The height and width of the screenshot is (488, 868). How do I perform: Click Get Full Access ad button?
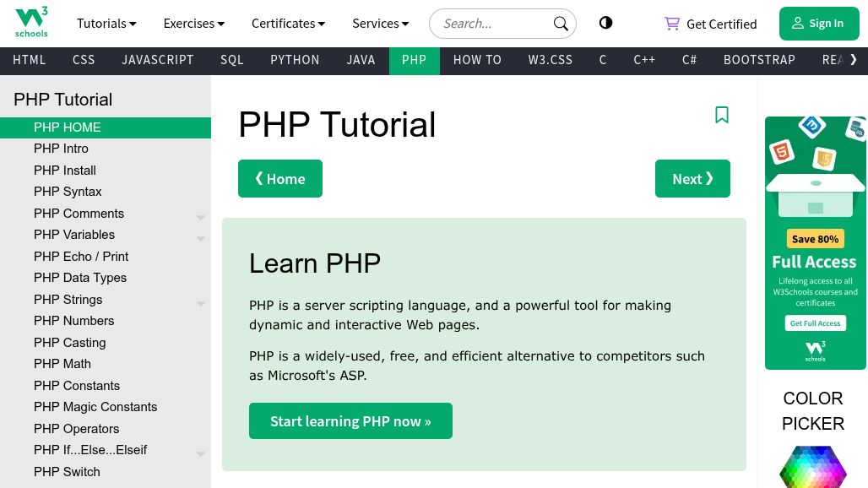815,323
